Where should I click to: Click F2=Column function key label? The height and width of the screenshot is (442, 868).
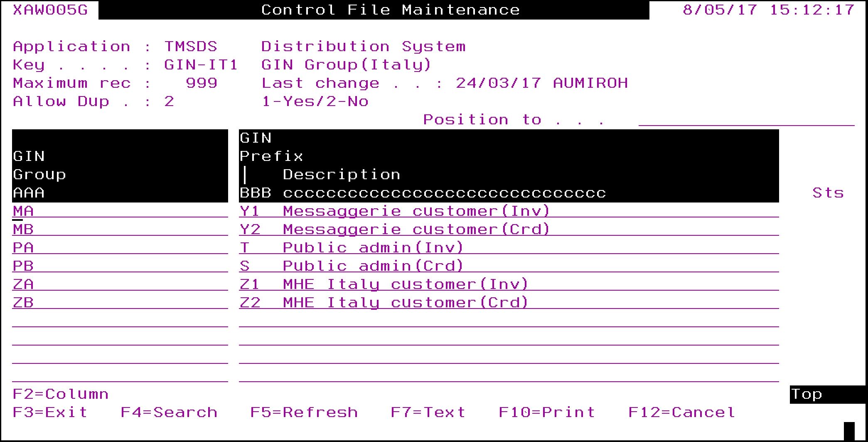tap(61, 394)
